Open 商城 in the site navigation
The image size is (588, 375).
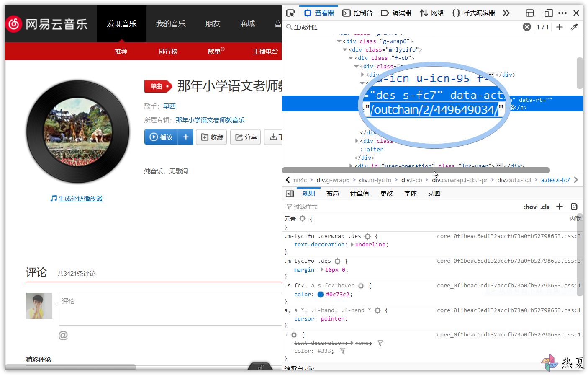click(247, 24)
